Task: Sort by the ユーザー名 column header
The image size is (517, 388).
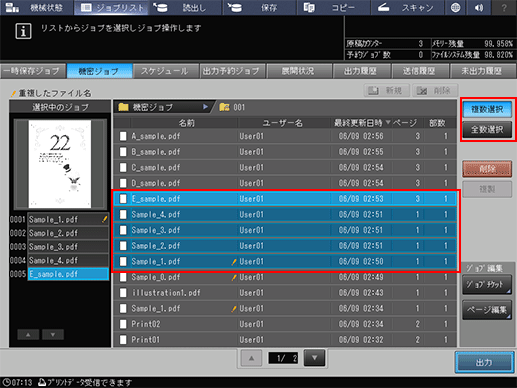Action: [x=283, y=123]
